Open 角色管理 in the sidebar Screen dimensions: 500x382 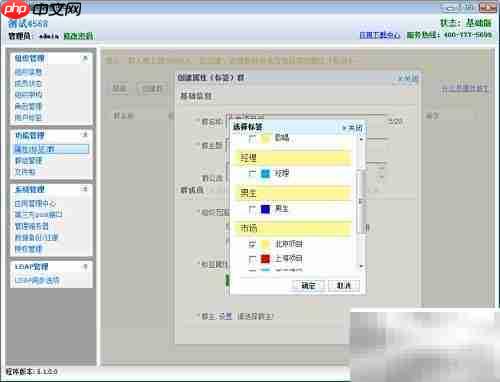pos(28,106)
